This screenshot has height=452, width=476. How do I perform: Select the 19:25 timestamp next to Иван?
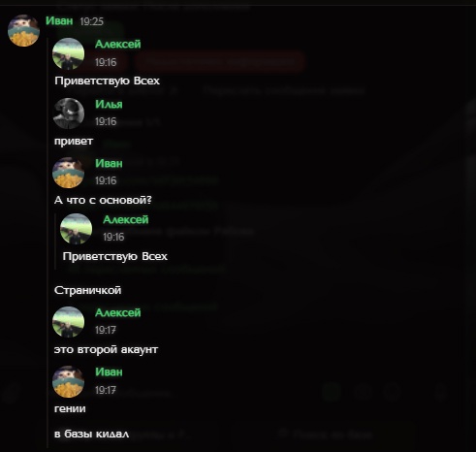coord(92,21)
